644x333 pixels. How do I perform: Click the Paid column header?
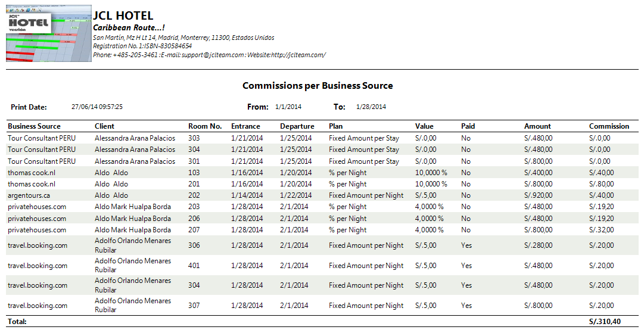[468, 126]
